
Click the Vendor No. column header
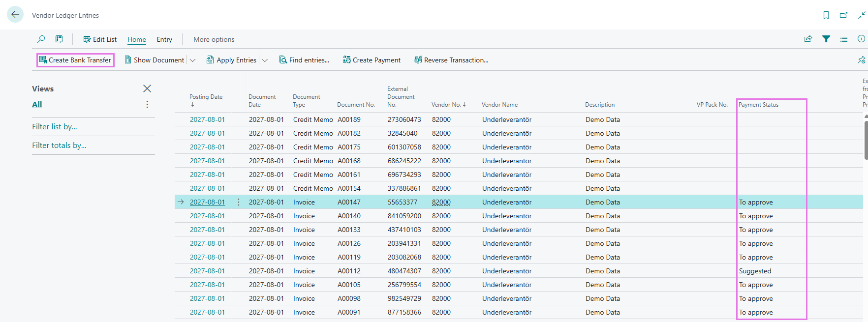point(448,105)
